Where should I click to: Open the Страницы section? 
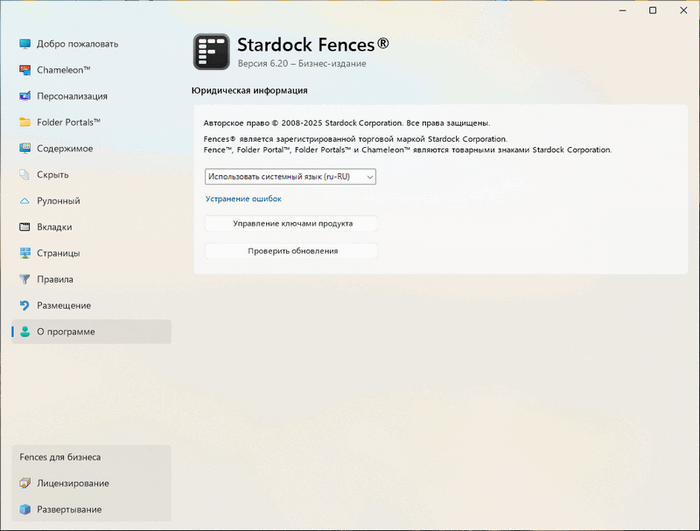(x=58, y=253)
